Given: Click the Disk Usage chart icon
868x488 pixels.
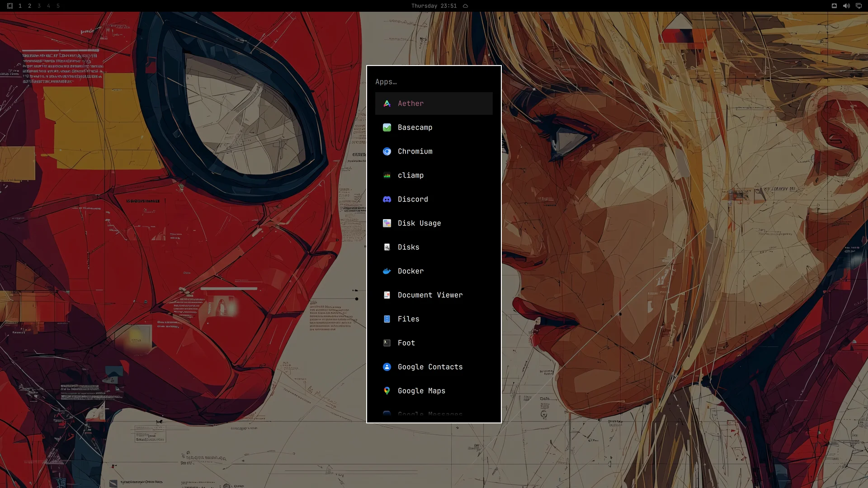Looking at the screenshot, I should coord(387,223).
